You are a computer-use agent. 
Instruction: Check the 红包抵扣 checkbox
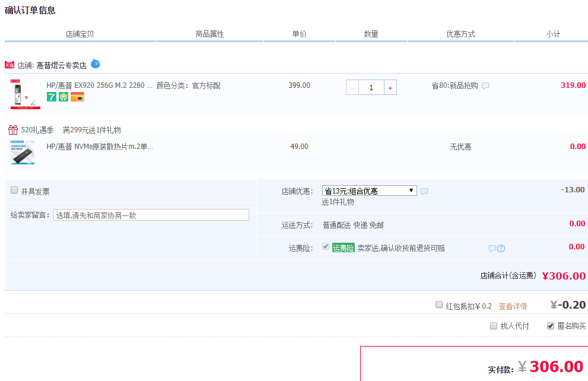click(x=438, y=304)
